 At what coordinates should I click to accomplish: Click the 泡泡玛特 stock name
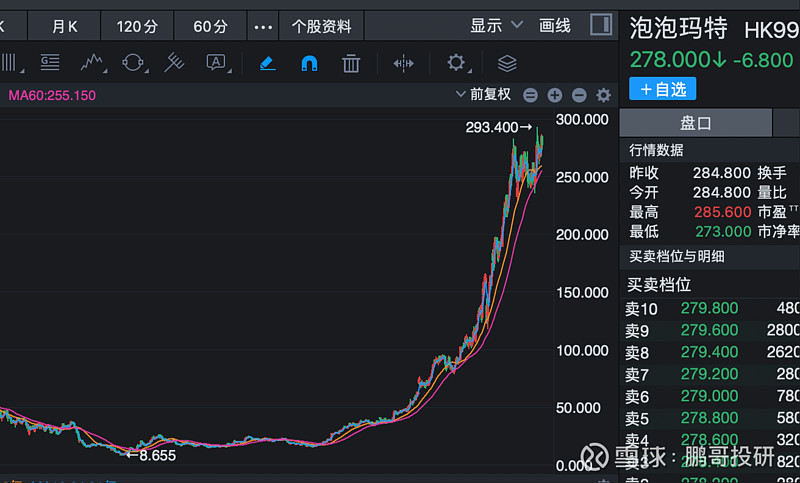678,29
